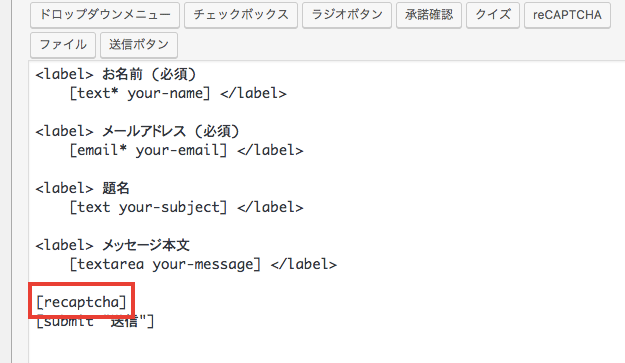Click the ドロップダウンメニュー tag button
The width and height of the screenshot is (625, 363).
(x=105, y=15)
